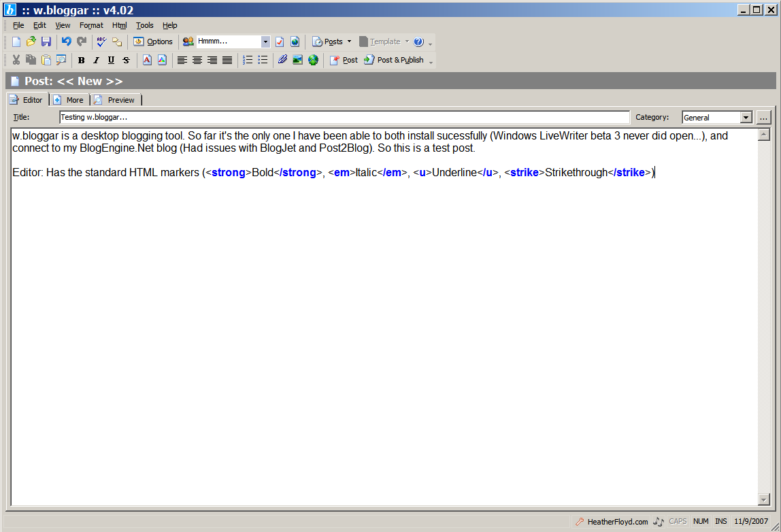The width and height of the screenshot is (781, 532).
Task: Expand the second toolbar's overflow chevron
Action: click(431, 63)
